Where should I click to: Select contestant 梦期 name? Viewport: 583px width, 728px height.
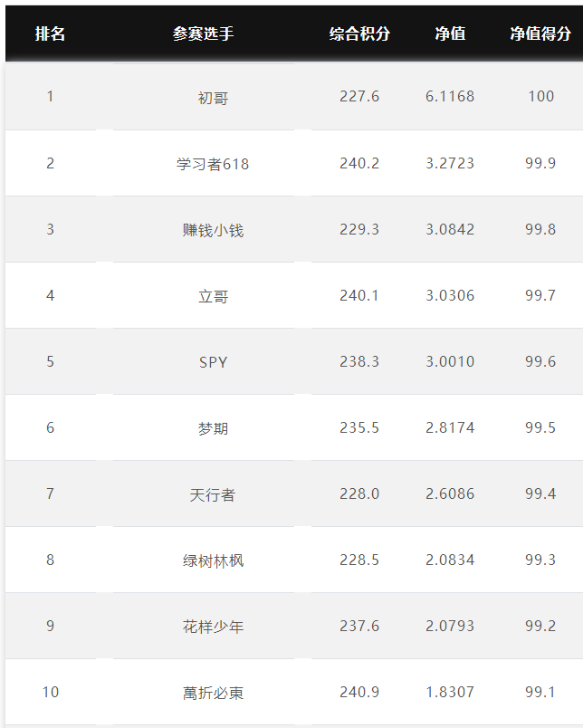pyautogui.click(x=213, y=428)
